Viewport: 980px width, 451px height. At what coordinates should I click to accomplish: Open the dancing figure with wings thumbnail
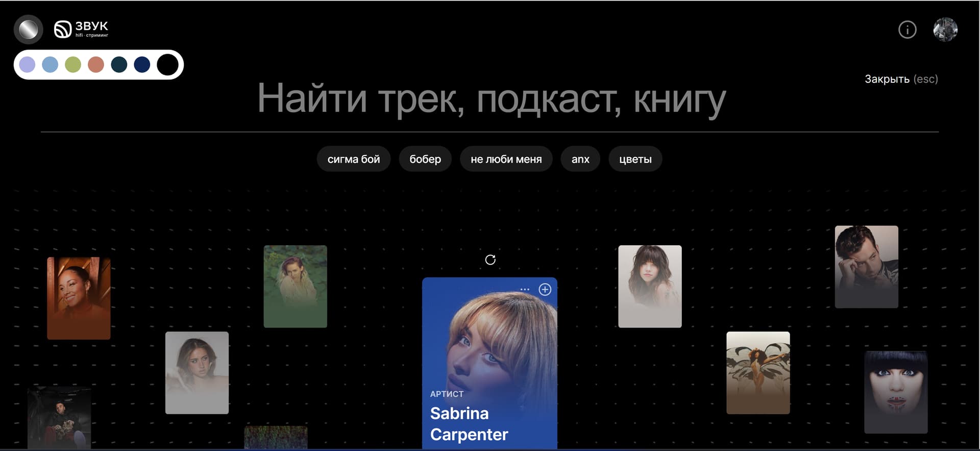tap(758, 372)
